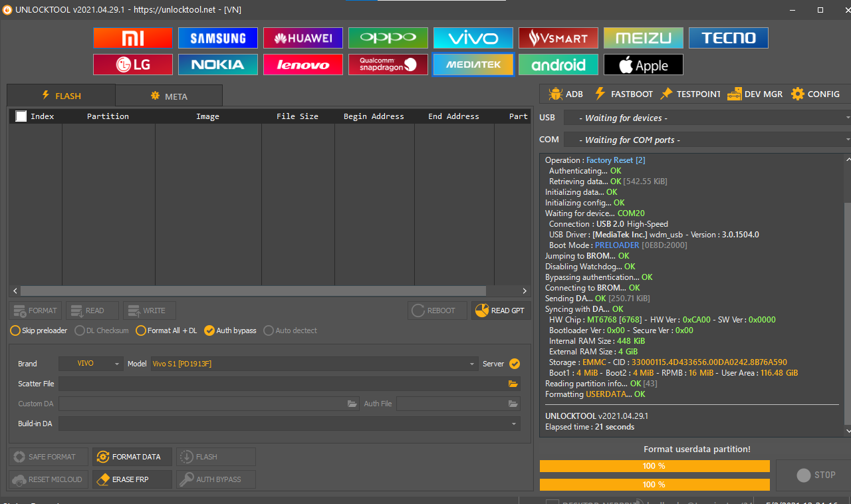Switch to the FLASH tab

[61, 96]
